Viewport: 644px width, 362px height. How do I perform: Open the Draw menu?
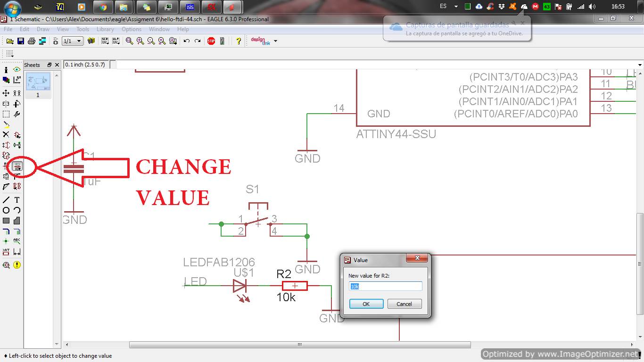tap(43, 29)
